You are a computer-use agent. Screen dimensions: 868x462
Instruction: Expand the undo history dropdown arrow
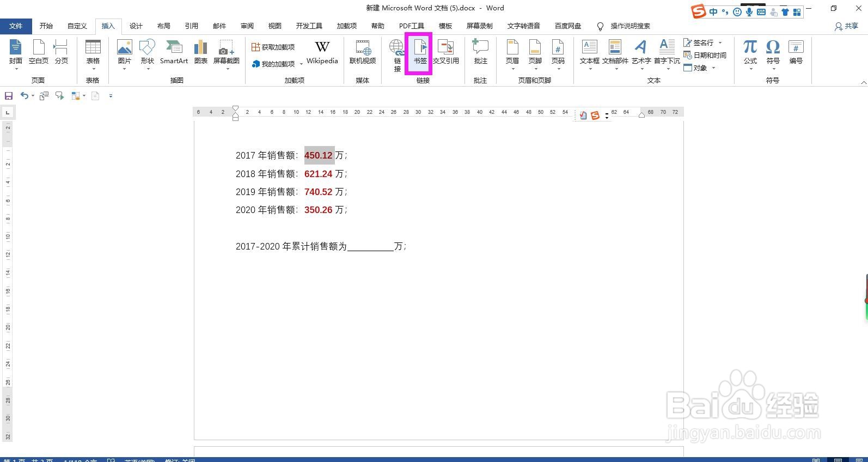(x=33, y=96)
